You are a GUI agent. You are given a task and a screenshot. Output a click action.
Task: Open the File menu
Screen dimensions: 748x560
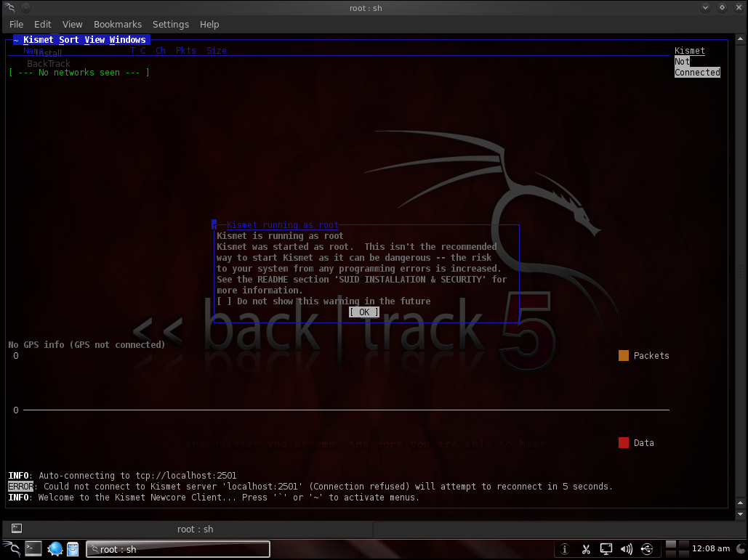pyautogui.click(x=16, y=24)
